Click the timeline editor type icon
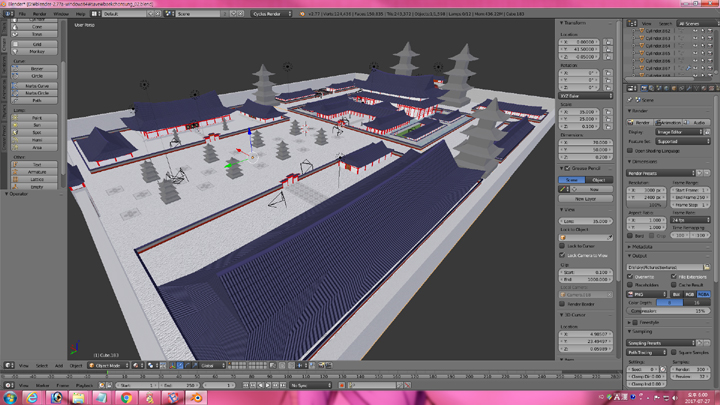This screenshot has width=720, height=405. [x=9, y=385]
